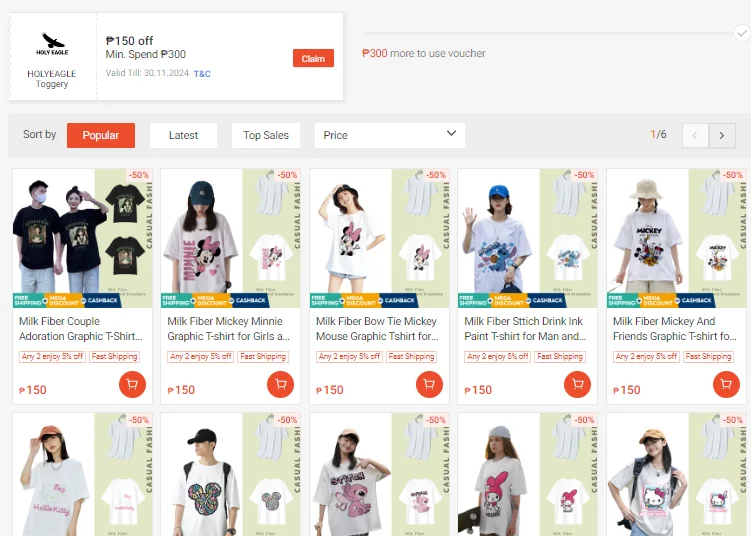Sort products by Top Sales
The width and height of the screenshot is (751, 536).
pos(266,135)
